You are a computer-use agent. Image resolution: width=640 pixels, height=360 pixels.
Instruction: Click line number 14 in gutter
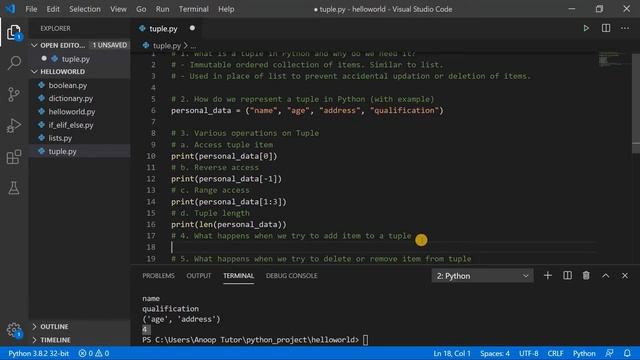tap(151, 202)
